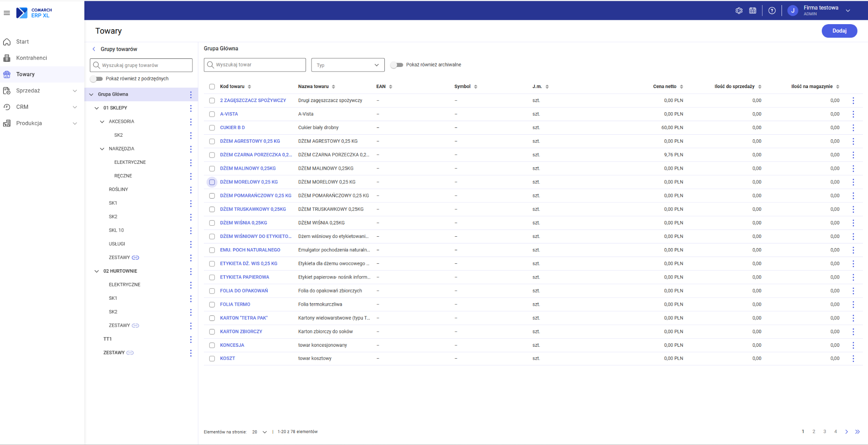Open the hamburger menu icon
868x445 pixels.
pyautogui.click(x=7, y=13)
